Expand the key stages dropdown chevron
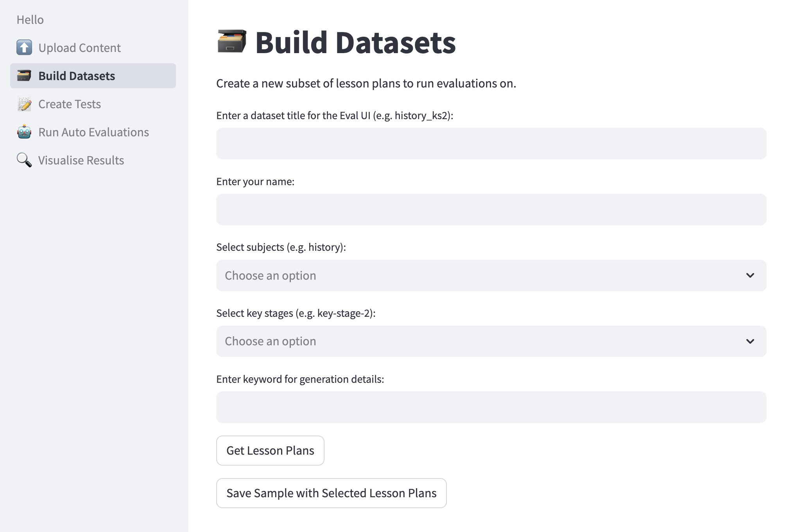This screenshot has height=532, width=796. tap(750, 341)
